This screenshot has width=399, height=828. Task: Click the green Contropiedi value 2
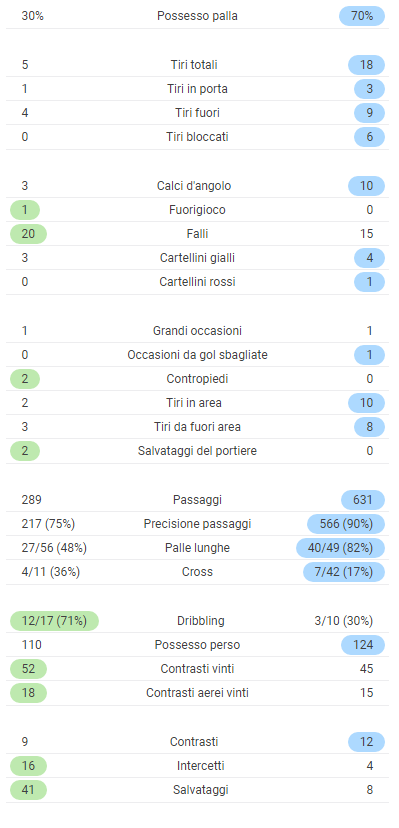click(x=25, y=379)
